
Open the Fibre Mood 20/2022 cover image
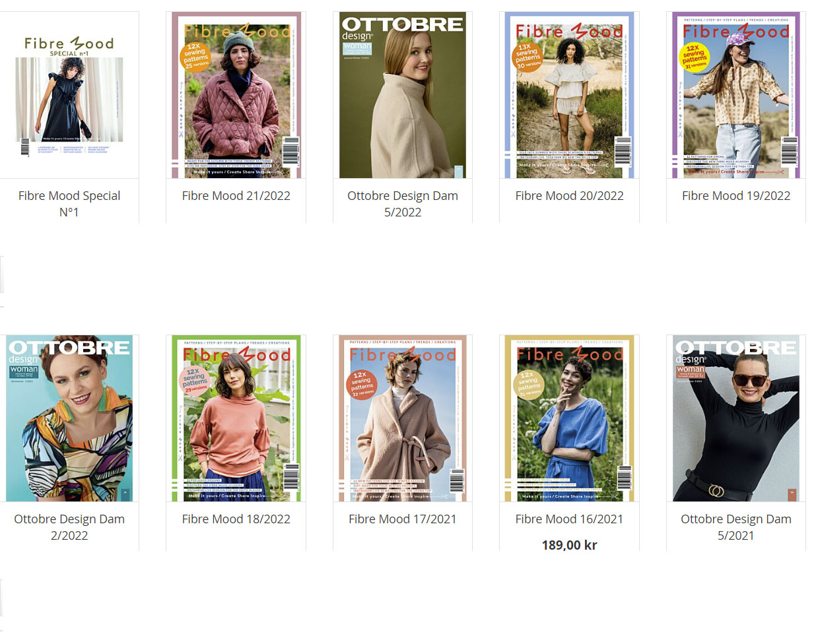569,95
